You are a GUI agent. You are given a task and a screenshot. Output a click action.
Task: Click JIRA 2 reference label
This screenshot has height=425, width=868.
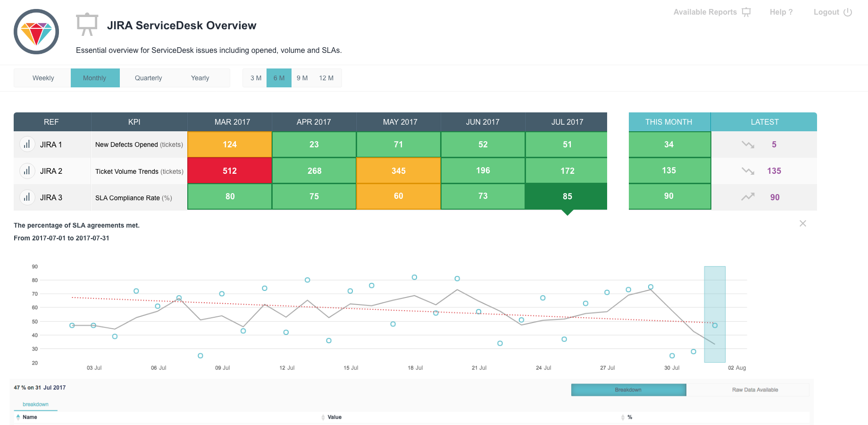(x=51, y=171)
